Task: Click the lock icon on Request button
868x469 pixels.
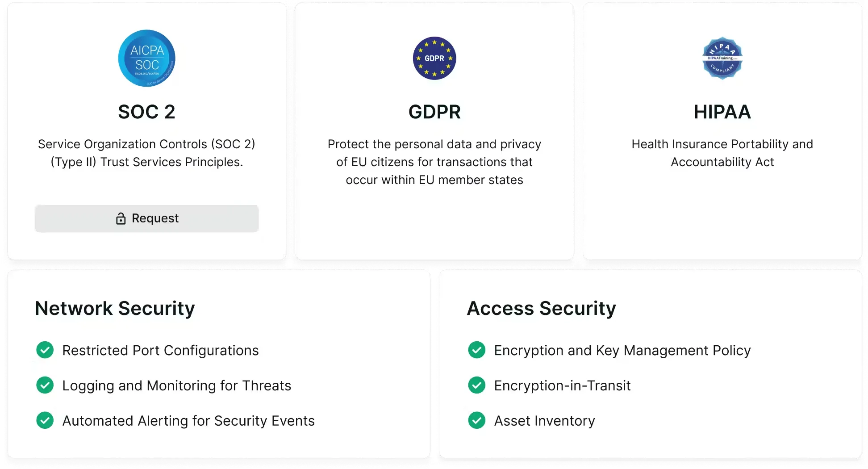Action: pyautogui.click(x=121, y=218)
